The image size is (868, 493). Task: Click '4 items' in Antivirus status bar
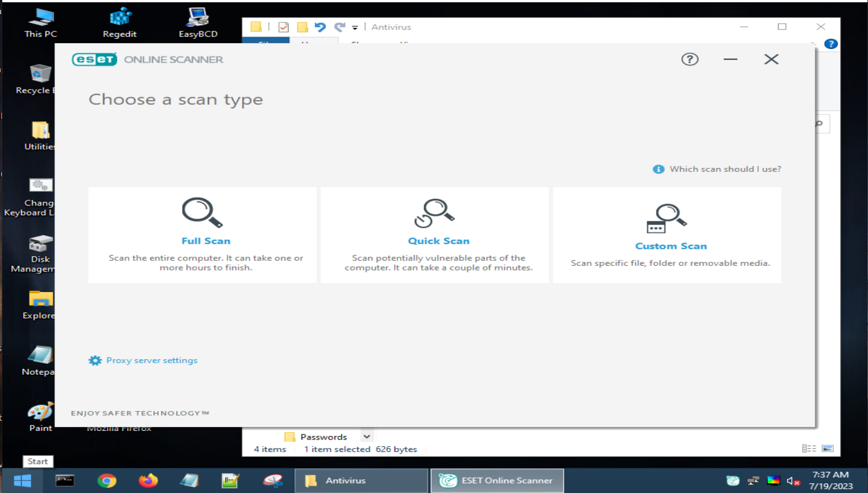pyautogui.click(x=270, y=449)
